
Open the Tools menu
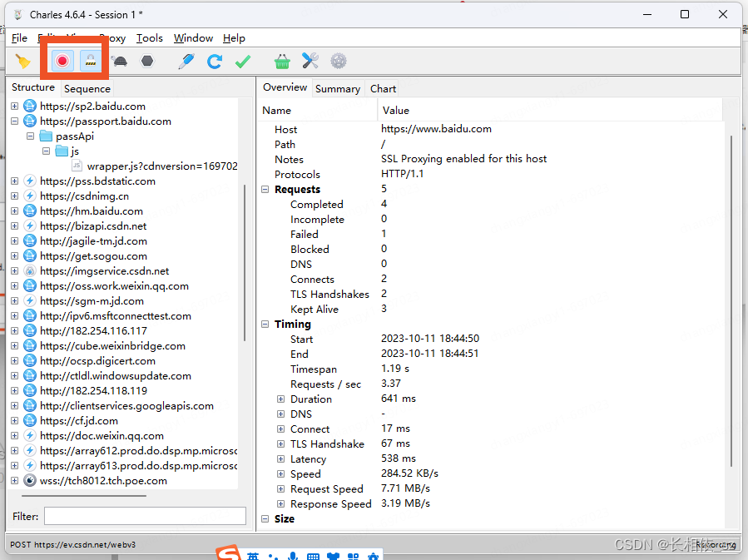tap(149, 38)
